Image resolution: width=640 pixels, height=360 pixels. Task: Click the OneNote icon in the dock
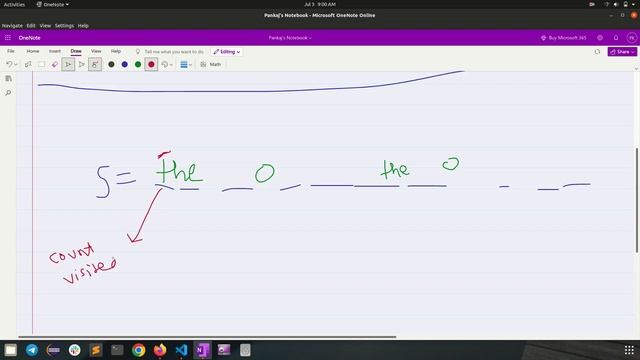coord(202,350)
